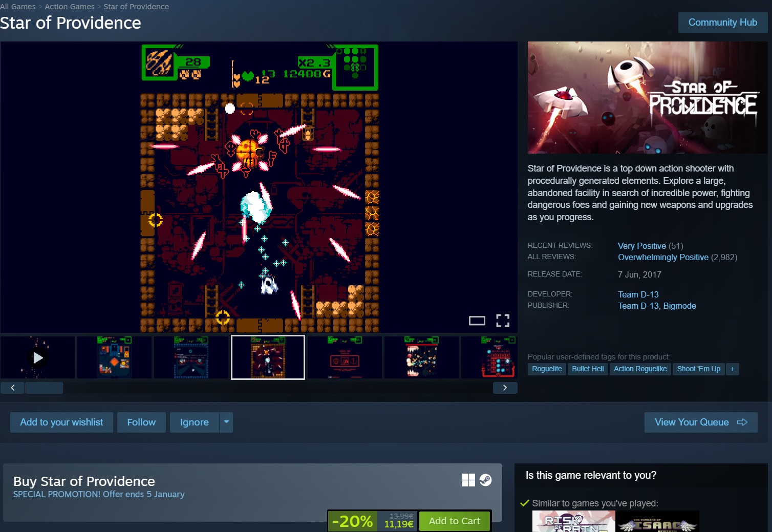Click the Steam platform icon
The image size is (772, 532).
point(485,480)
